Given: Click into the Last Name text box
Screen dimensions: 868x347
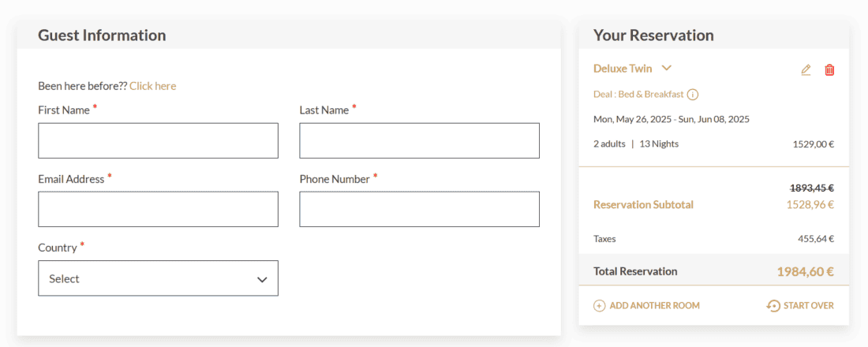Looking at the screenshot, I should [419, 140].
